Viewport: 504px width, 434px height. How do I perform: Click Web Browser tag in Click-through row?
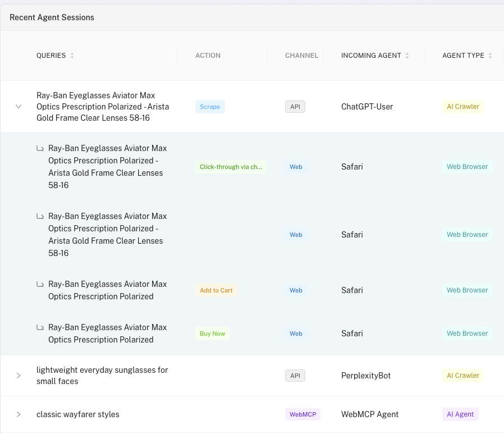coord(468,167)
